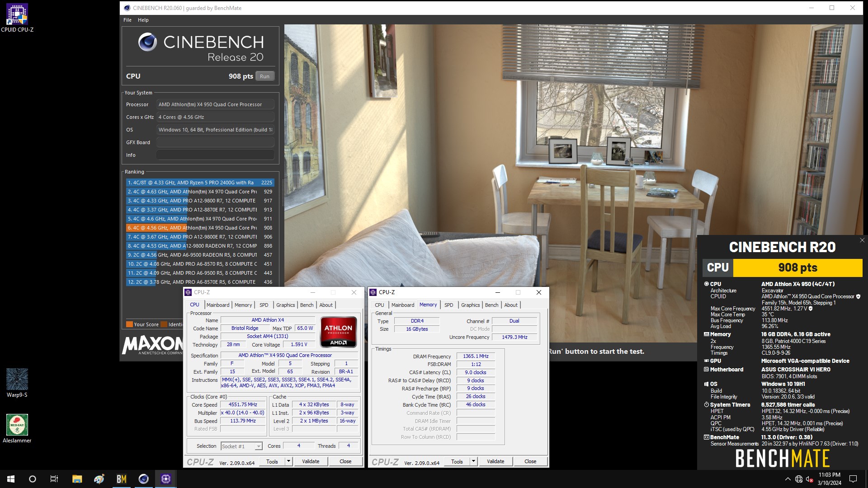The height and width of the screenshot is (488, 868).
Task: Select ranking entry 12 A6-8570E
Action: click(x=200, y=282)
